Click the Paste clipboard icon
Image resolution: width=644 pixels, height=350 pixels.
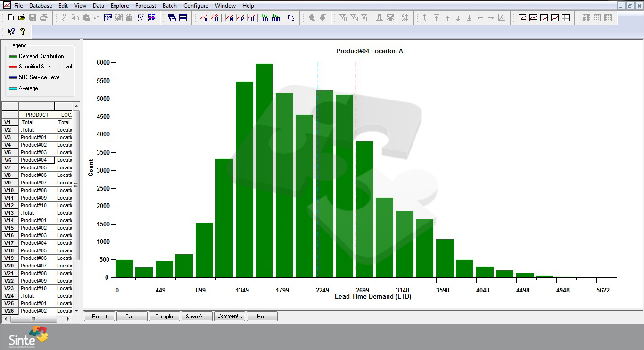click(86, 18)
